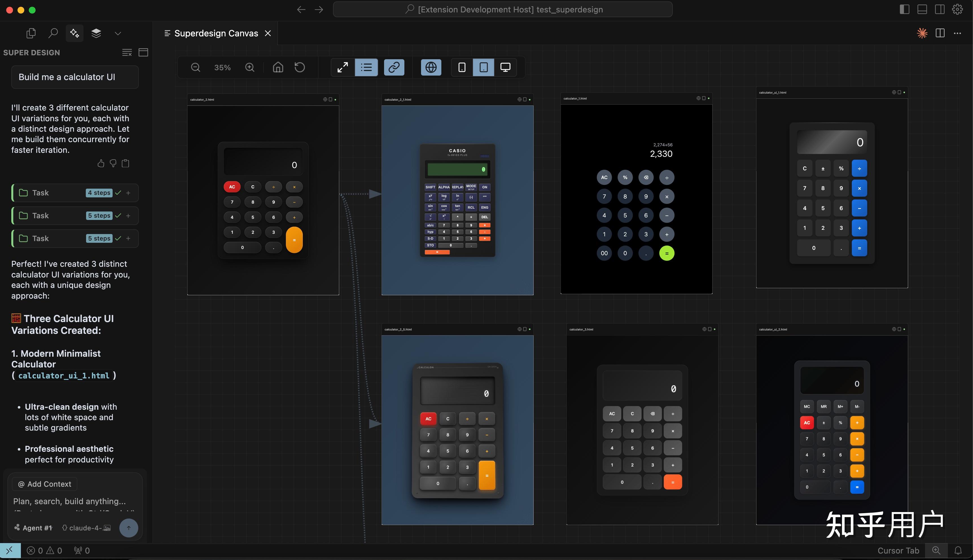Image resolution: width=973 pixels, height=560 pixels.
Task: Copy the assistant response to clipboard
Action: [126, 164]
